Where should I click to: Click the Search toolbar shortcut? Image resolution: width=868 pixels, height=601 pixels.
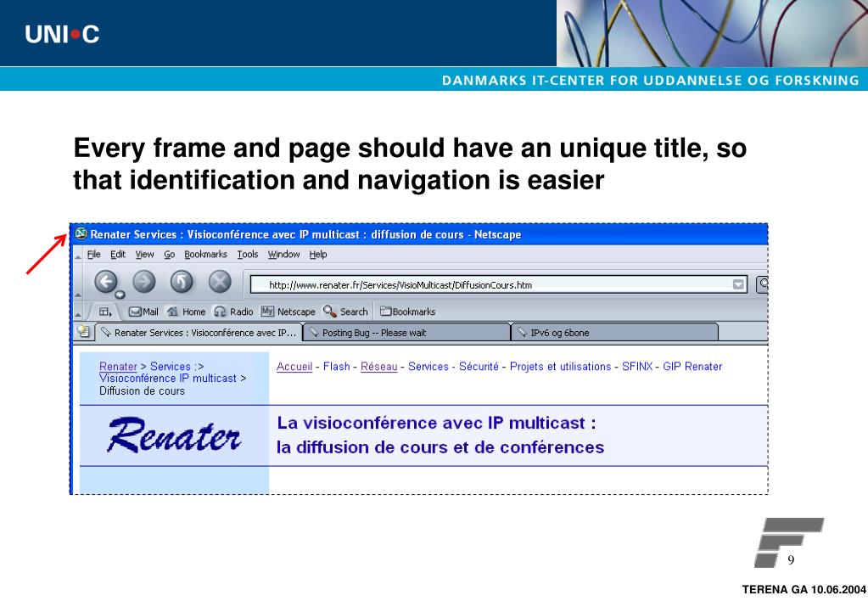pyautogui.click(x=345, y=312)
